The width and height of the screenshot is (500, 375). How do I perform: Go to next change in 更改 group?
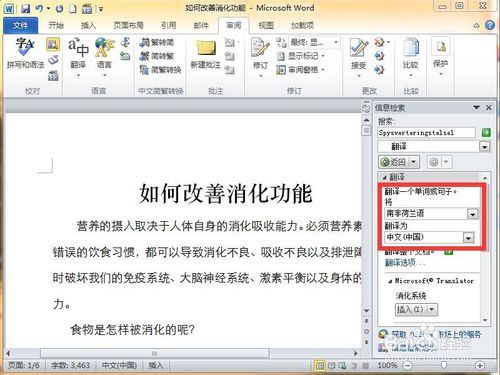tap(379, 70)
